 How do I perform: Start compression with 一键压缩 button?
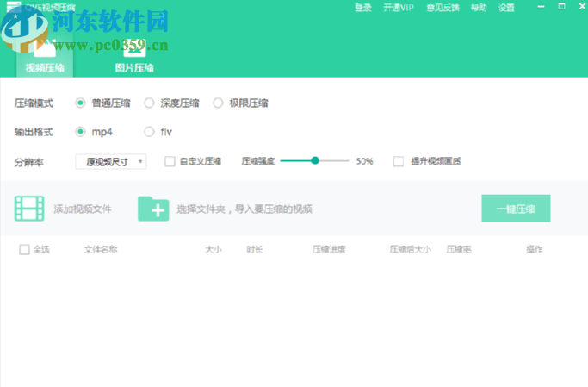[x=516, y=209]
